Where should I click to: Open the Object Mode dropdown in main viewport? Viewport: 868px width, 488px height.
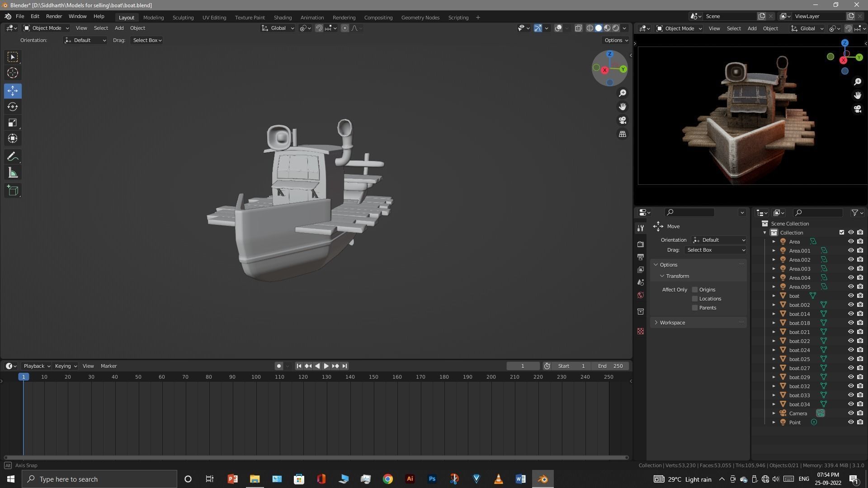point(46,28)
